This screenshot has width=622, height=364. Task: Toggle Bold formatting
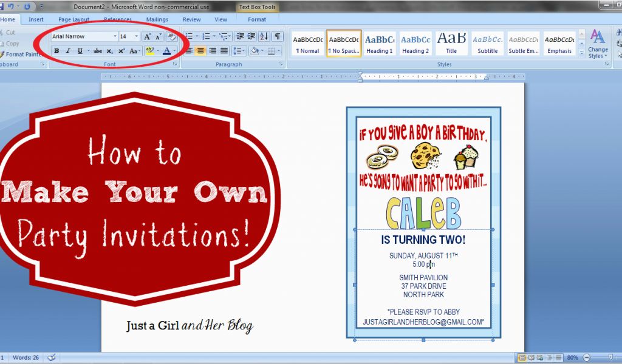[56, 51]
